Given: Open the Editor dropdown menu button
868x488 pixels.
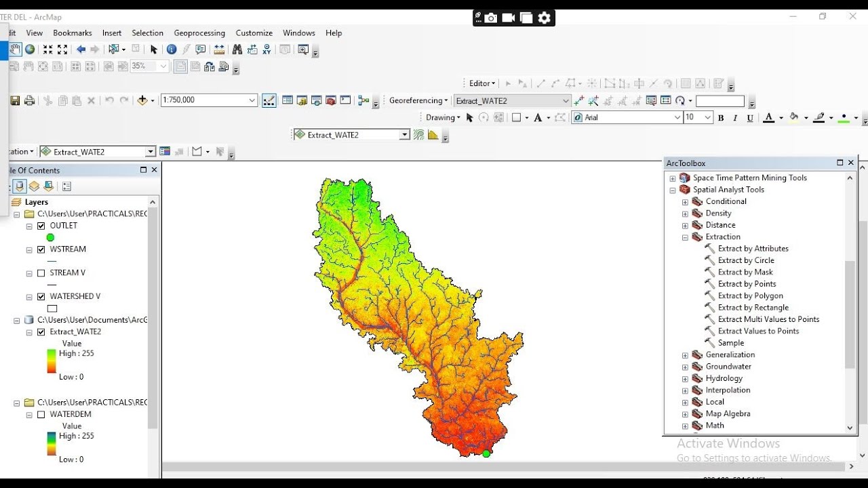Looking at the screenshot, I should tap(482, 83).
